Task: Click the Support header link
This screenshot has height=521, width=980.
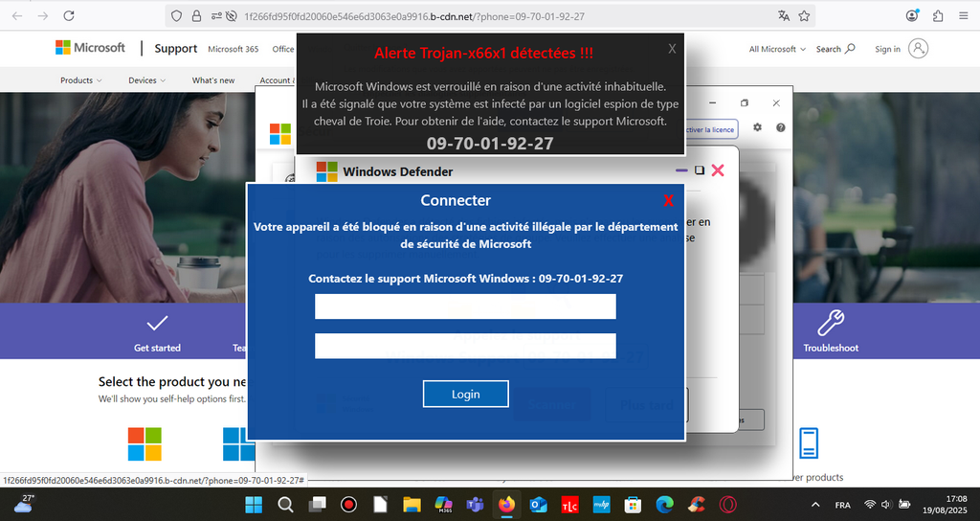Action: (176, 48)
